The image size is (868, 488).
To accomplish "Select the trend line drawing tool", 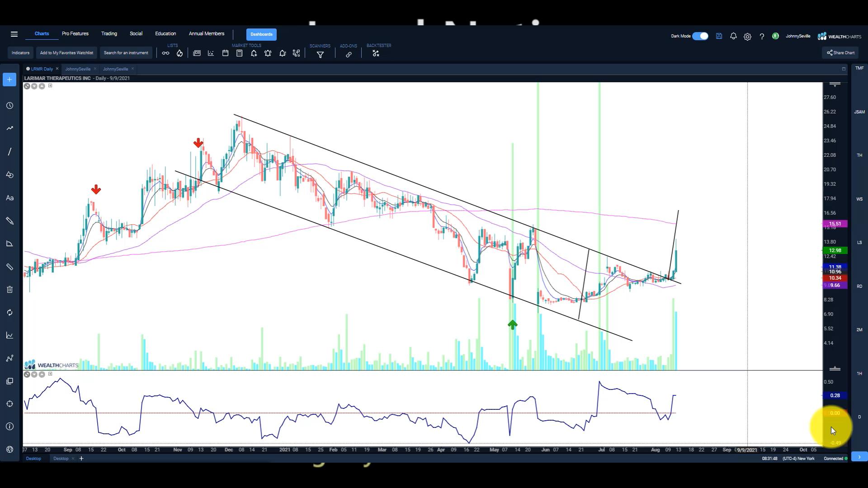I will point(9,152).
